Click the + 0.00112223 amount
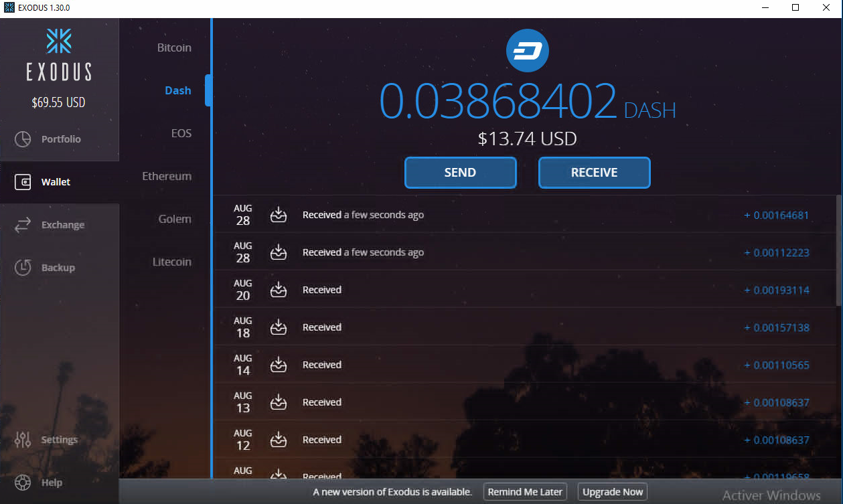The height and width of the screenshot is (504, 843). [x=777, y=253]
